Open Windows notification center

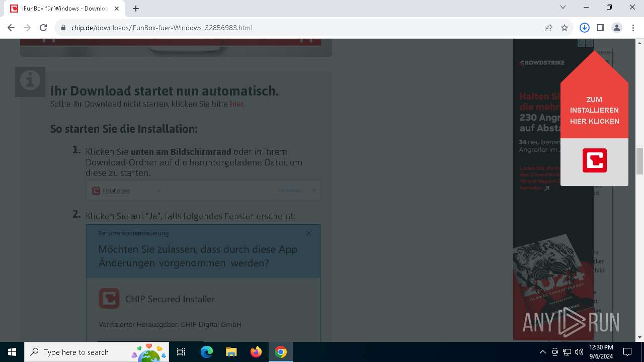[x=627, y=352]
